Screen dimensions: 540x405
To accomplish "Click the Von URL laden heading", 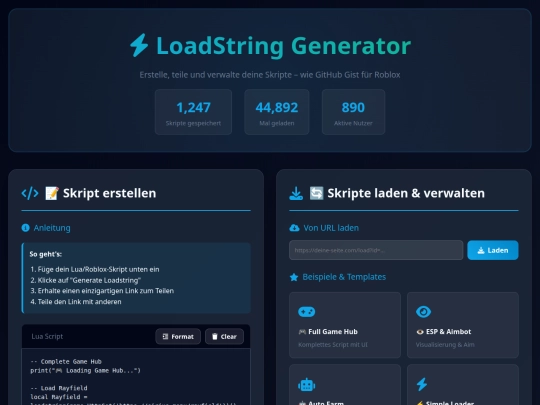I will (x=331, y=228).
